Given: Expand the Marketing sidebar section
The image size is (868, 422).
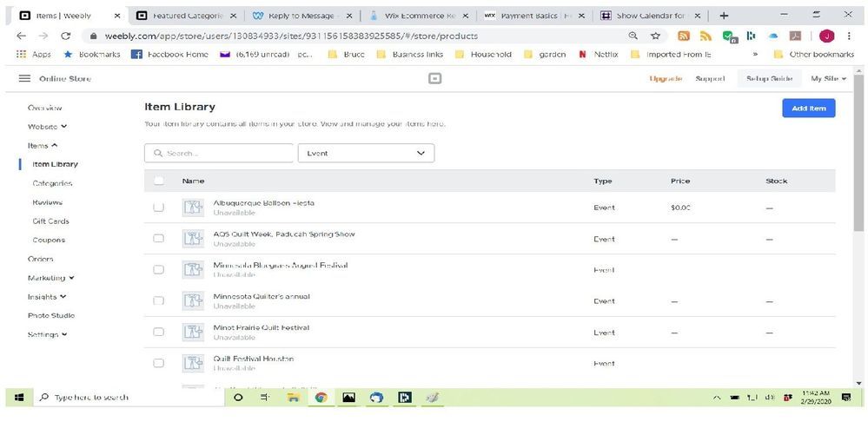Looking at the screenshot, I should pos(50,278).
